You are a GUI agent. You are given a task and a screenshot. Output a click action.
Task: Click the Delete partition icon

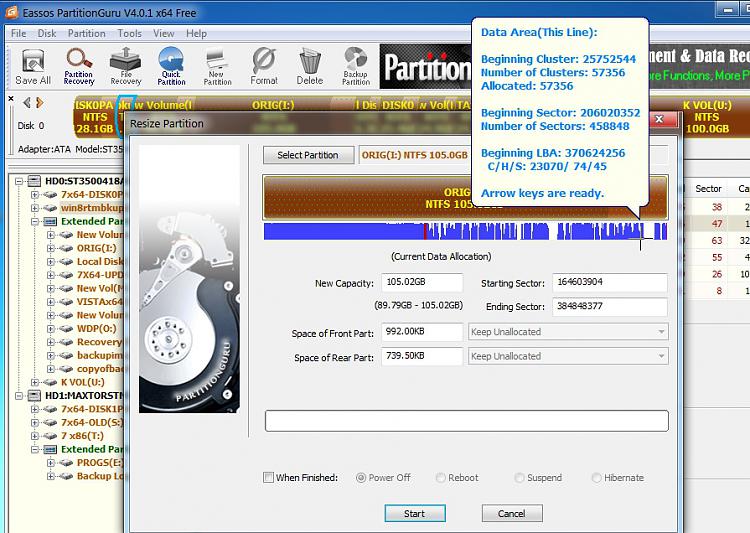tap(309, 66)
